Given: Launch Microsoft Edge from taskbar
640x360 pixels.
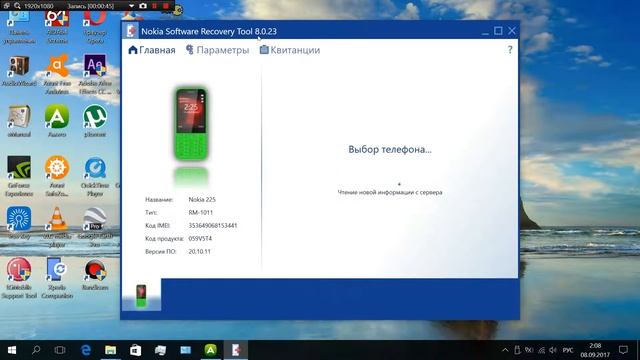Looking at the screenshot, I should click(86, 350).
